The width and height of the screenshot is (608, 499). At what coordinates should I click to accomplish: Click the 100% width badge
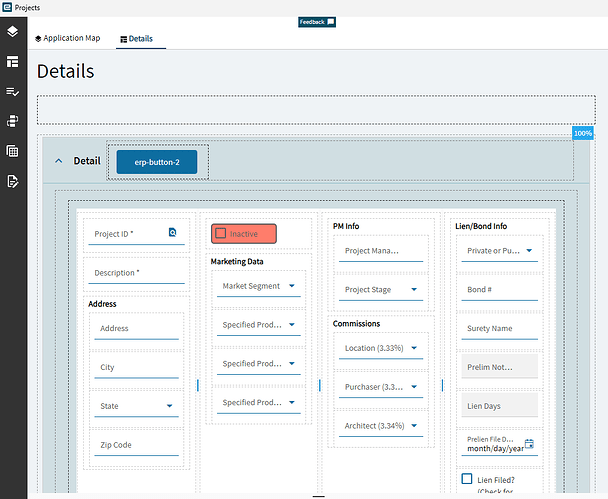coord(583,133)
